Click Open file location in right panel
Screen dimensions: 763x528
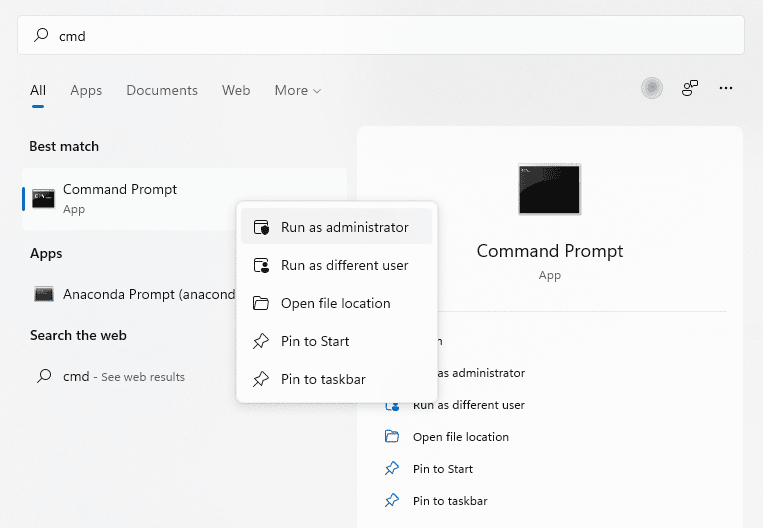(460, 437)
